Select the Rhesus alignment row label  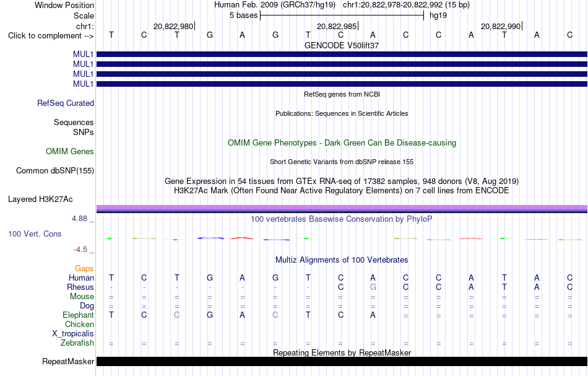[80, 287]
